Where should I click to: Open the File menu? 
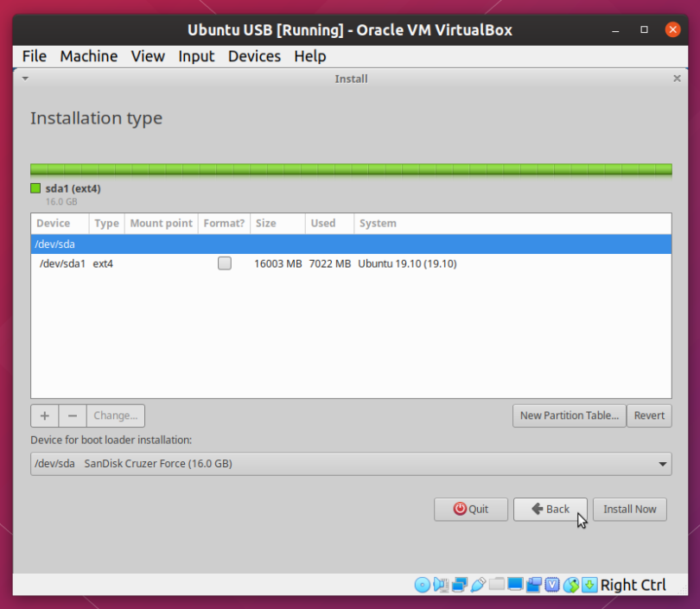(x=35, y=56)
